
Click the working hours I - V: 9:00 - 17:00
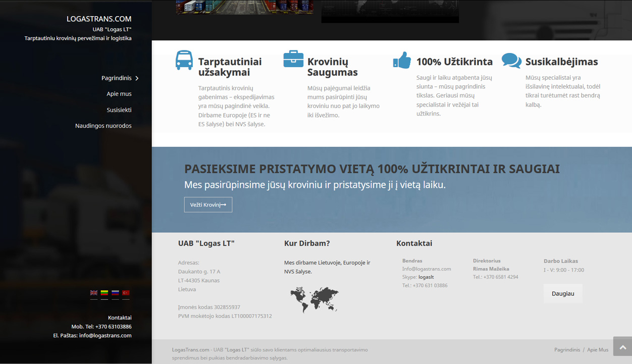(x=564, y=270)
